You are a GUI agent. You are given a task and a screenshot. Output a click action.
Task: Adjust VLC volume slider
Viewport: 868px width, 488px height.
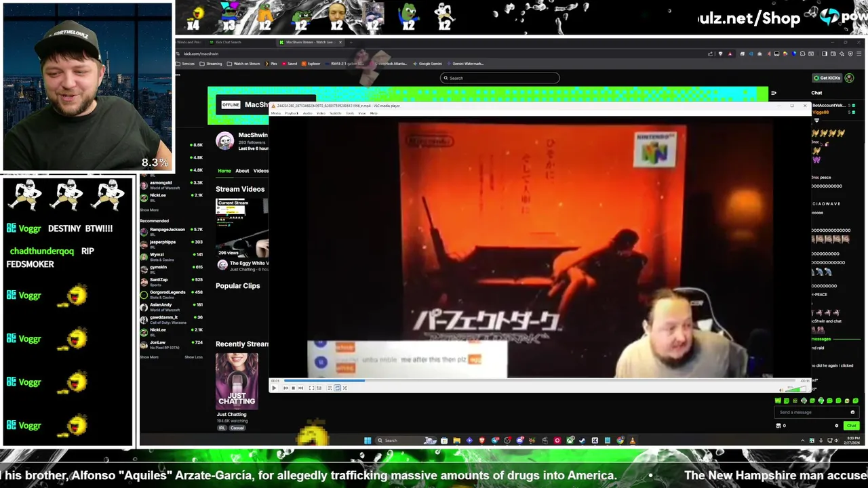795,389
